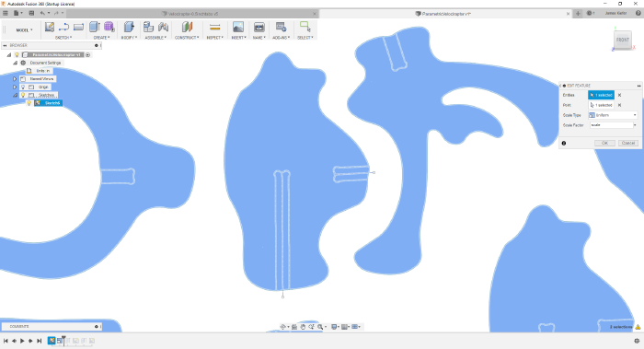Click OK in Edit Feature dialog

tap(604, 143)
